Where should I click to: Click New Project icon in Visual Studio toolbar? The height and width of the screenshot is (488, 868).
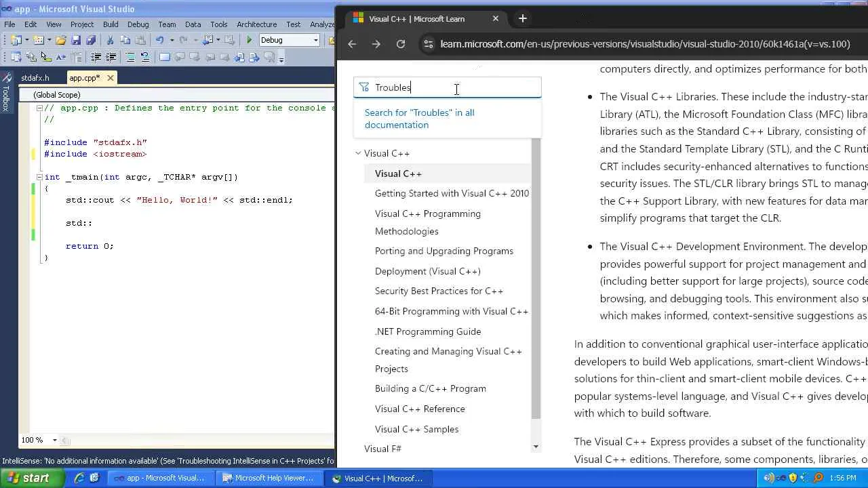(16, 41)
